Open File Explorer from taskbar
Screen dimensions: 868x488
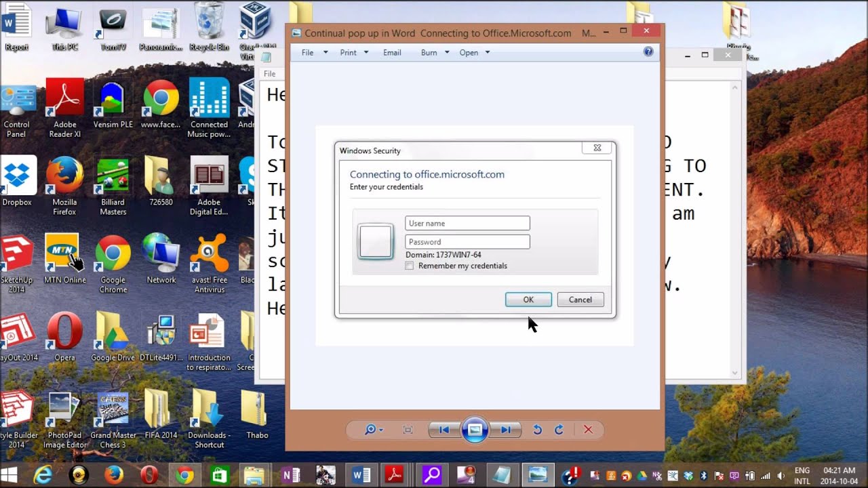pos(254,474)
